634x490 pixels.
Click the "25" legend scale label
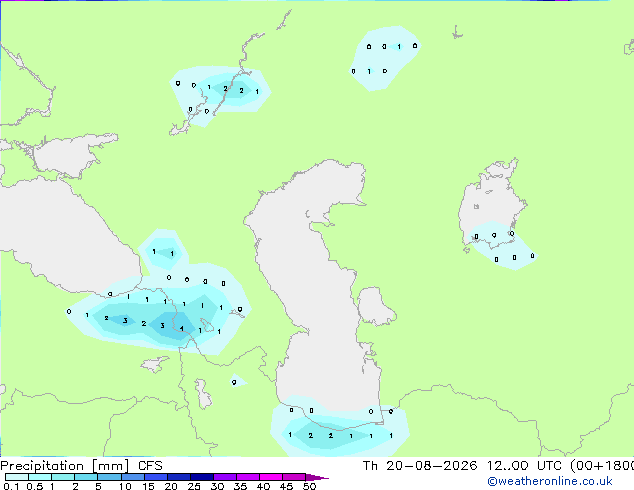point(194,486)
